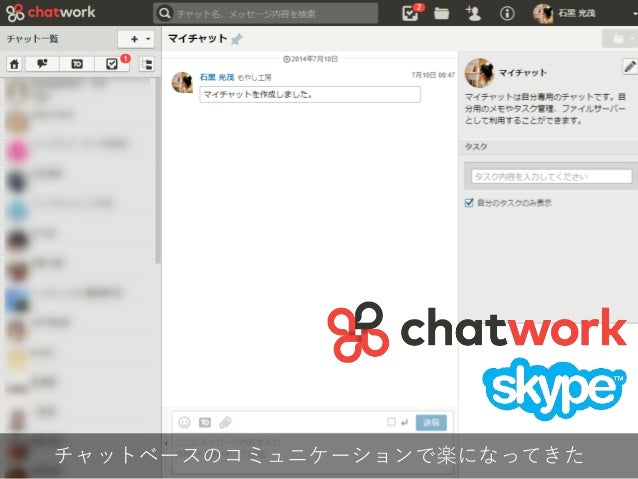638x479 pixels.
Task: Click sender name 石里 光茂 in message
Action: tap(217, 77)
